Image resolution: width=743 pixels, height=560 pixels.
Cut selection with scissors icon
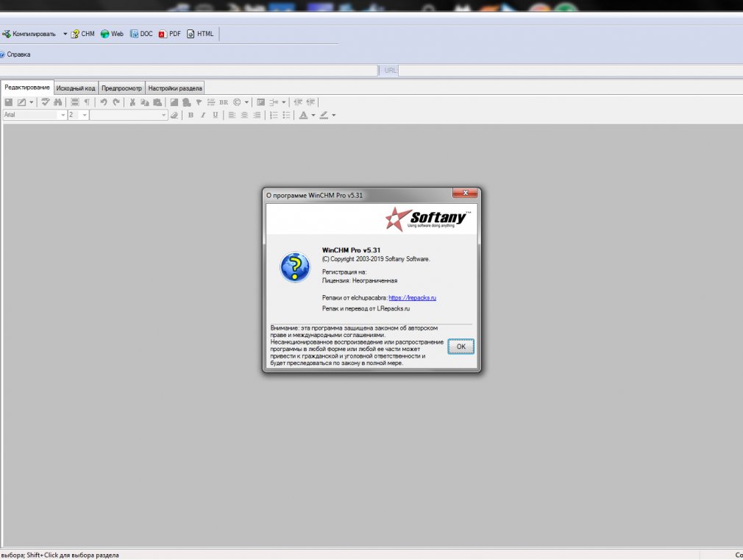click(132, 102)
